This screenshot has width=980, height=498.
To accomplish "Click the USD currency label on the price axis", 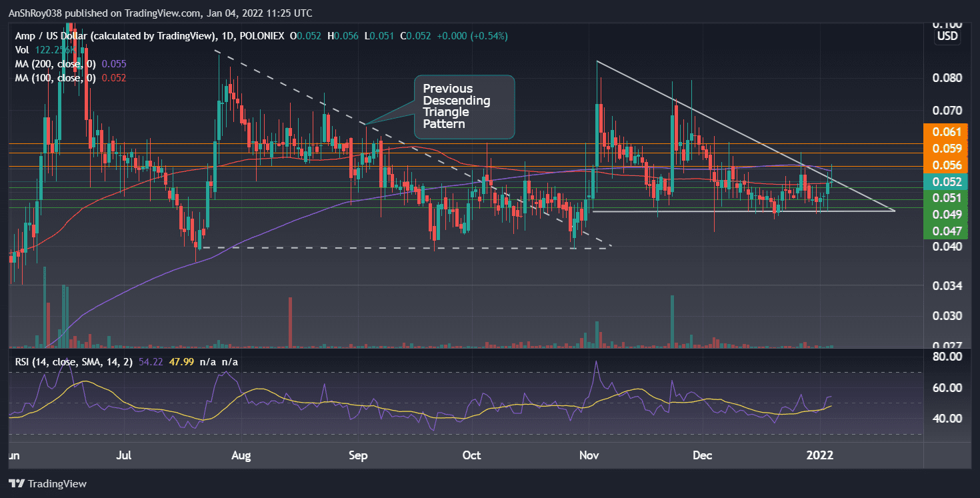I will 947,36.
